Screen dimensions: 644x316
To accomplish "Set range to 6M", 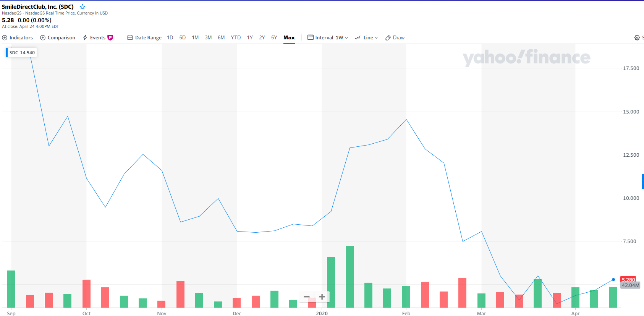I will point(221,38).
